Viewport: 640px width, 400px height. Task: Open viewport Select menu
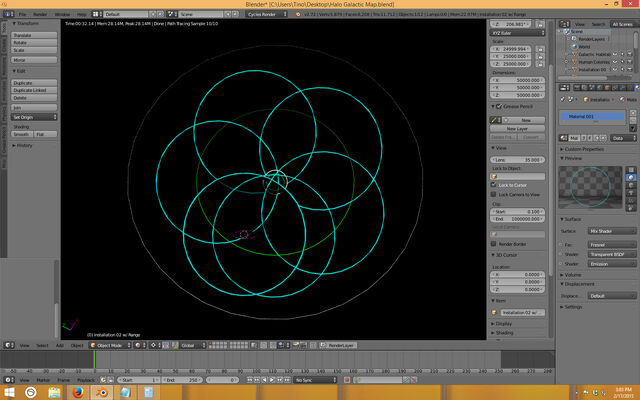tap(42, 345)
